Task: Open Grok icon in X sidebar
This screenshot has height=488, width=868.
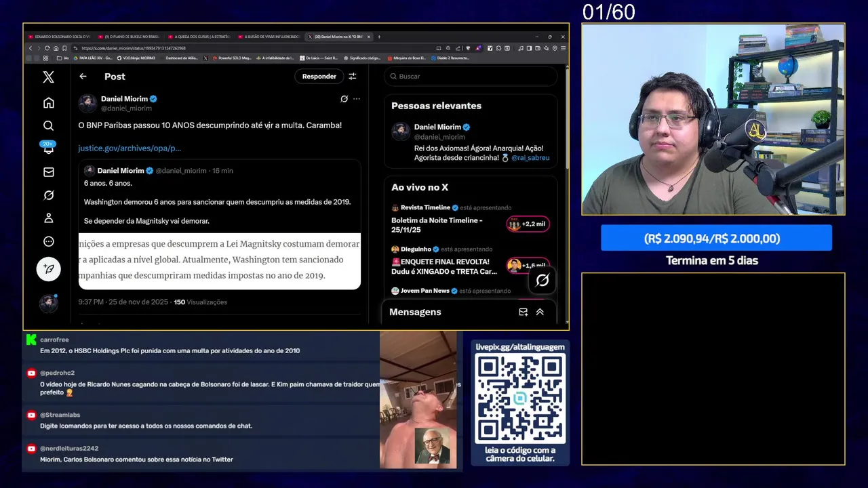Action: coord(48,195)
